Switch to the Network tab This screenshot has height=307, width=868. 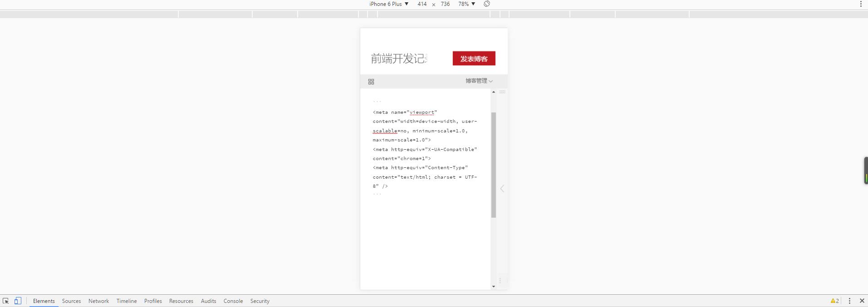coord(98,301)
